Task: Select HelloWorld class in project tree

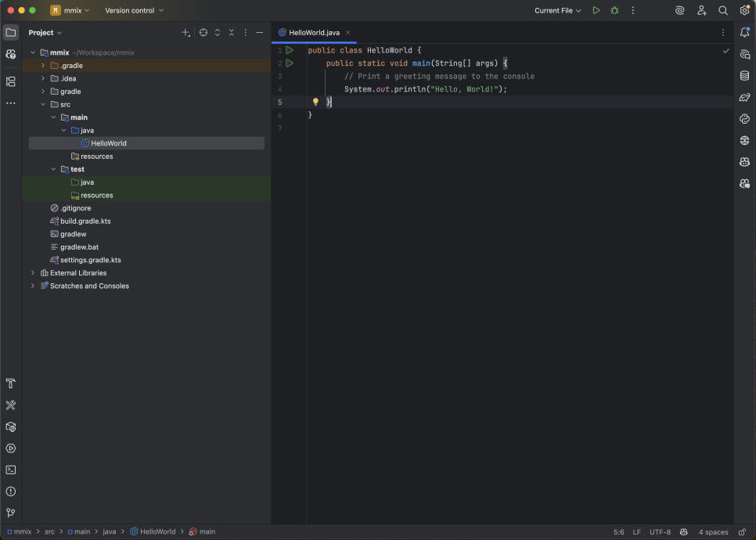Action: [x=146, y=143]
